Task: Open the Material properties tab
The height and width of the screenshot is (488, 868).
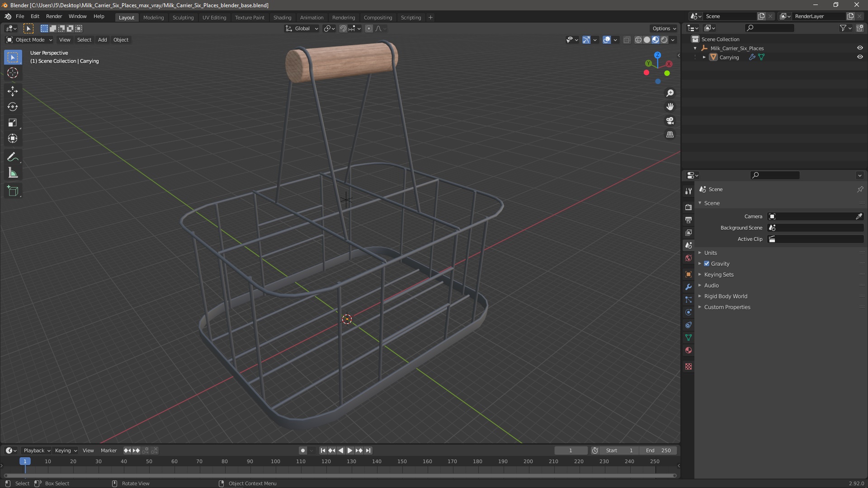Action: click(689, 350)
